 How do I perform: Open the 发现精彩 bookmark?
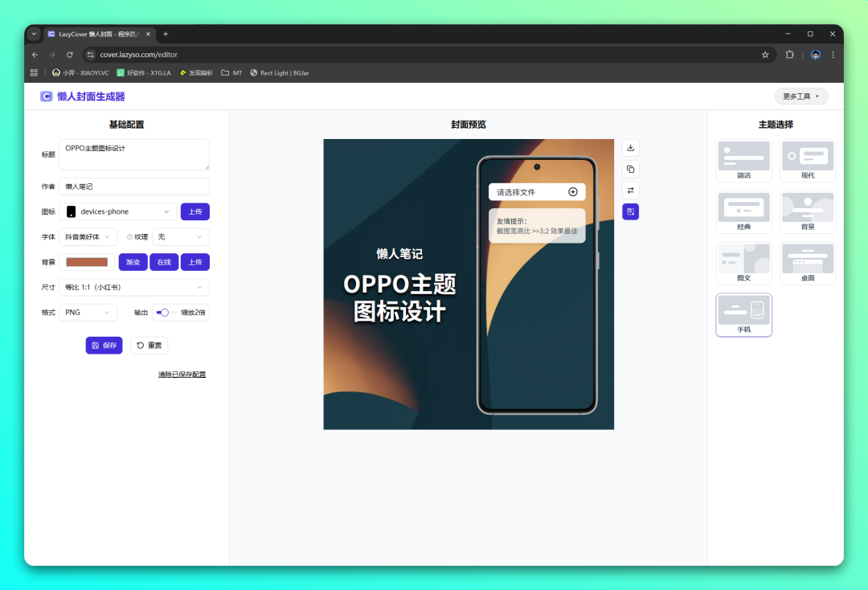point(197,73)
